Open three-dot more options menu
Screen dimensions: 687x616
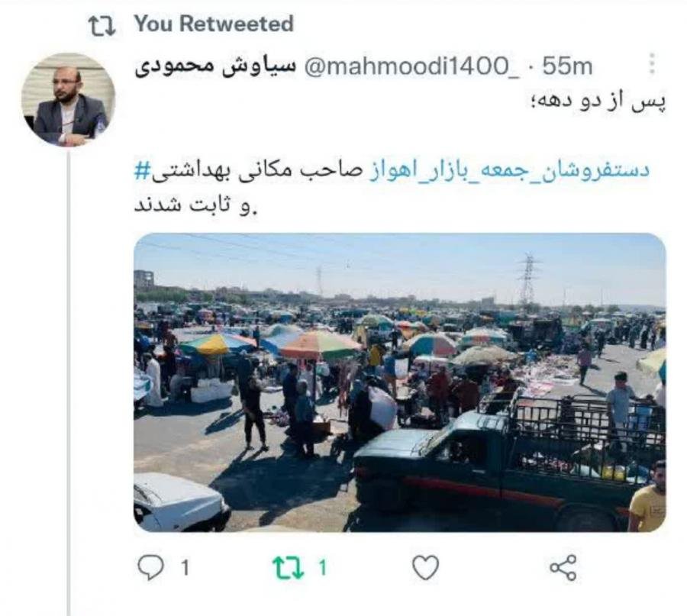[x=652, y=64]
